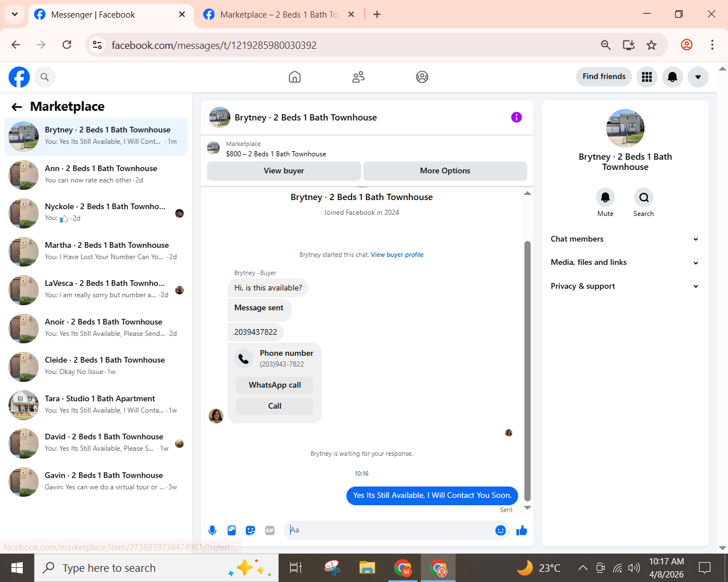Open the Tara Studio 1 Bath Apartment chat

(x=96, y=405)
